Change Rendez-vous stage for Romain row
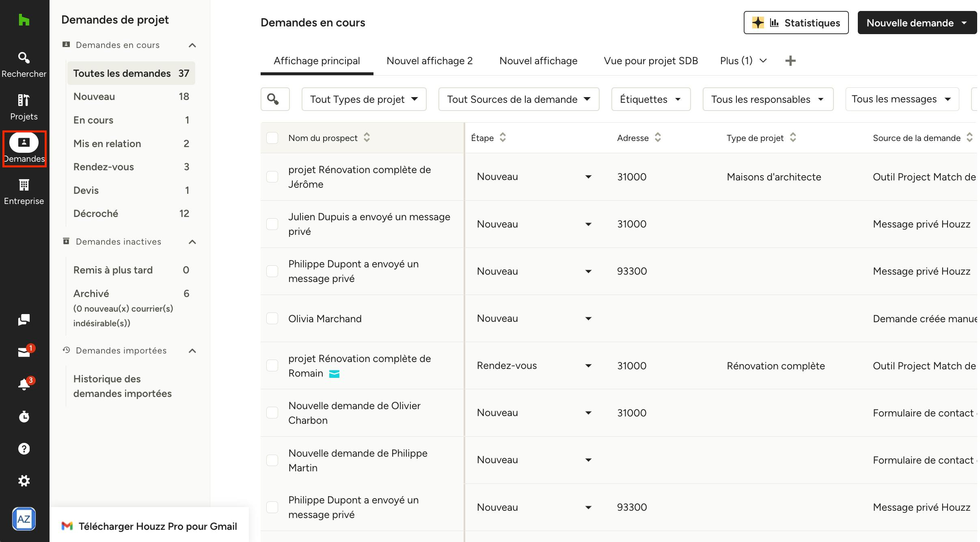 click(534, 366)
